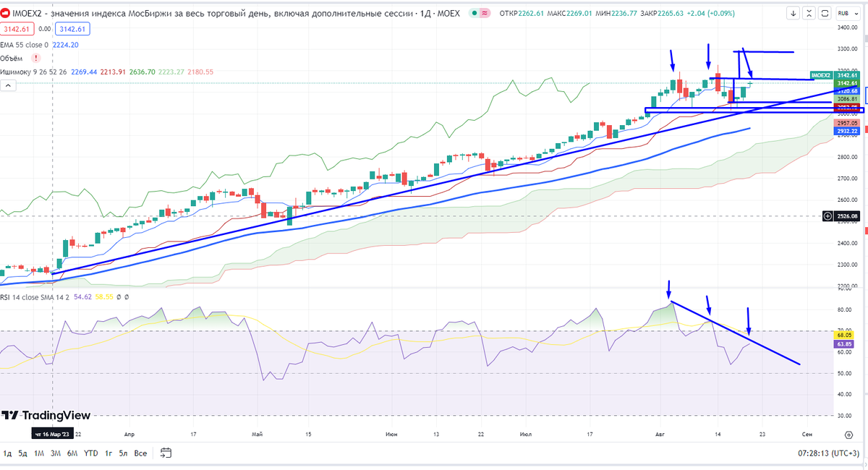Click the TradingView logo
The height and width of the screenshot is (470, 868).
coord(47,416)
